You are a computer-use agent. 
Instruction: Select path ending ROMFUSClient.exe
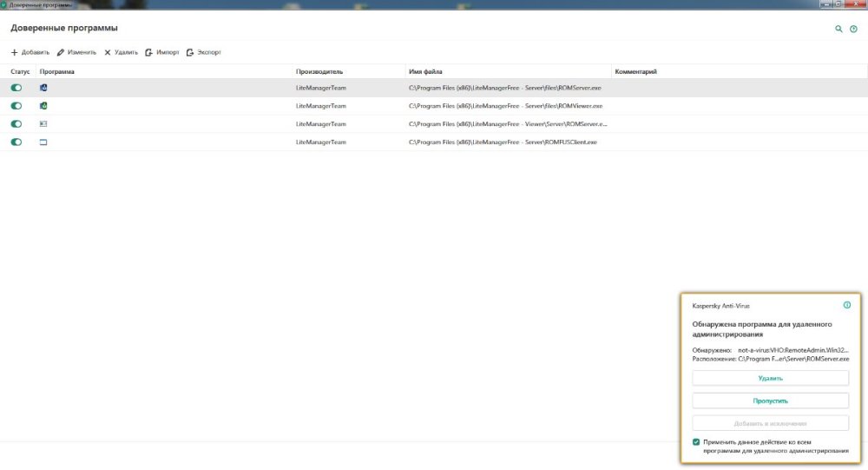point(503,142)
